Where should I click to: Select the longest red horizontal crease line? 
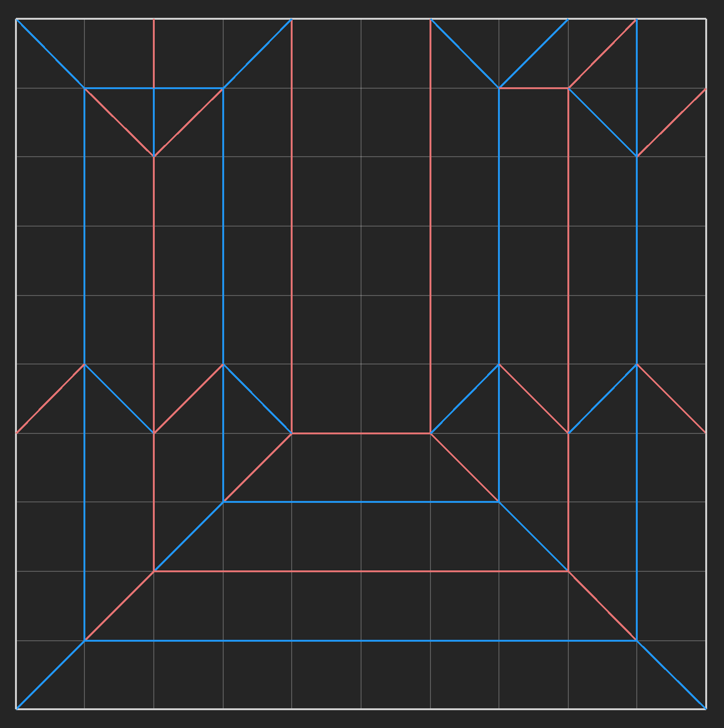tap(361, 571)
